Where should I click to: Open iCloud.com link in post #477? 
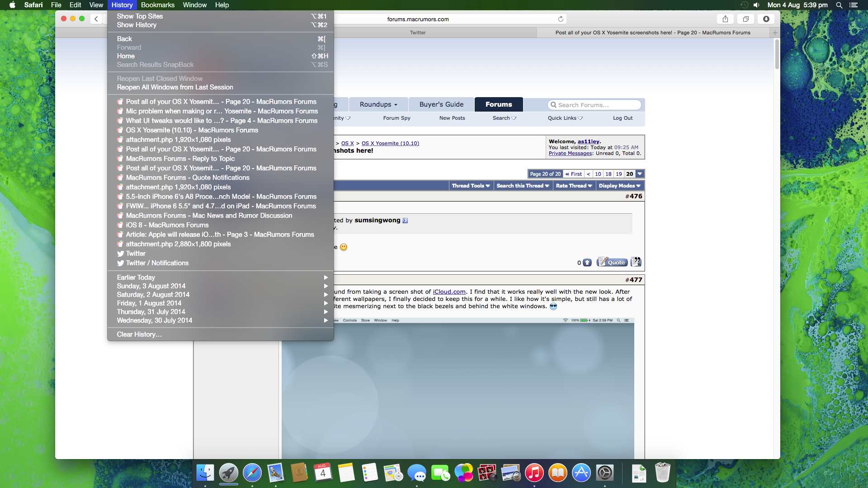[x=449, y=292]
